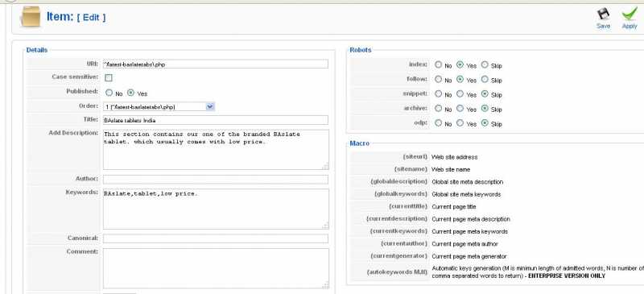Click 'Global site meta keywords' description
Viewport: 644px width, 294px height.
(466, 194)
